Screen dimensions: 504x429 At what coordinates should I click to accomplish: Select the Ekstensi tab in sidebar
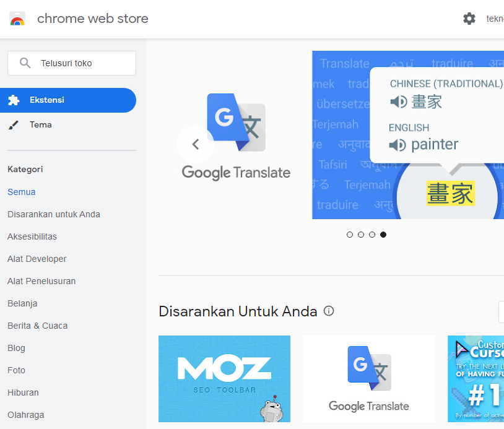click(x=68, y=100)
